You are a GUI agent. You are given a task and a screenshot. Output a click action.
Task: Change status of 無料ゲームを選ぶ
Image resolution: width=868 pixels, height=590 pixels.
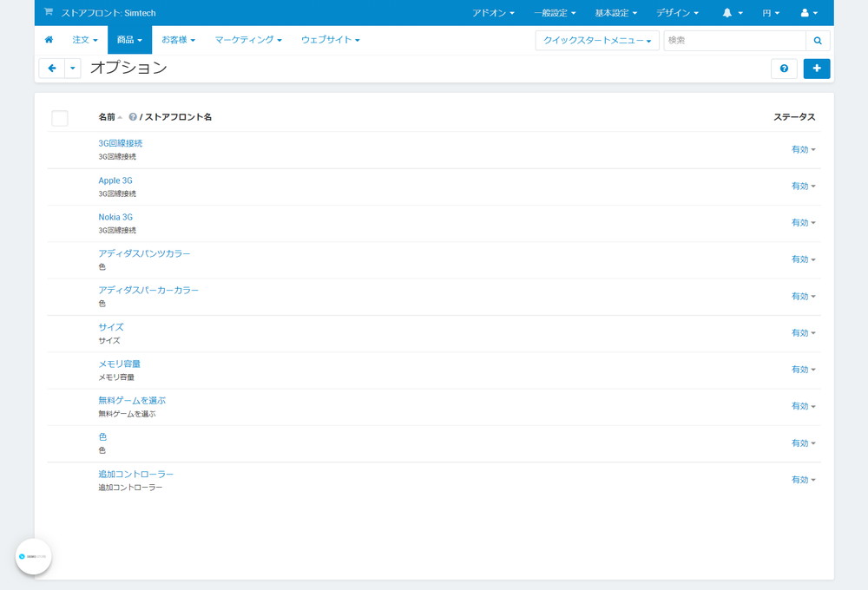point(803,406)
